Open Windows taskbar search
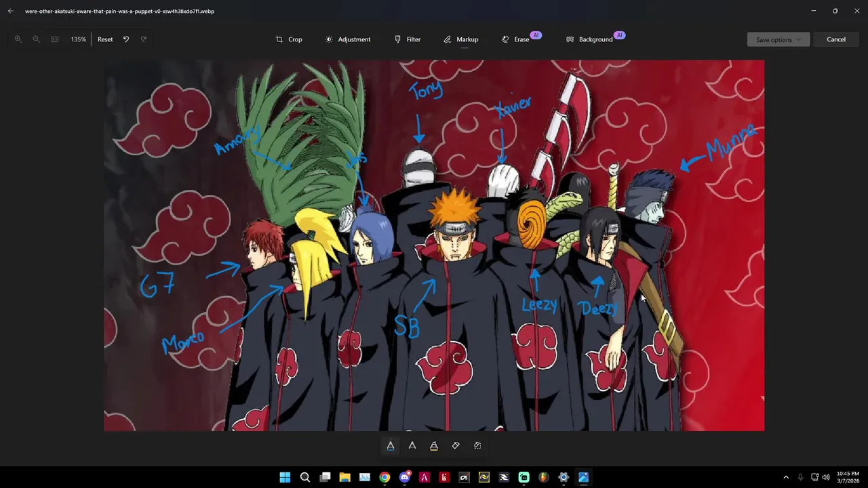The width and height of the screenshot is (868, 488). click(x=305, y=477)
